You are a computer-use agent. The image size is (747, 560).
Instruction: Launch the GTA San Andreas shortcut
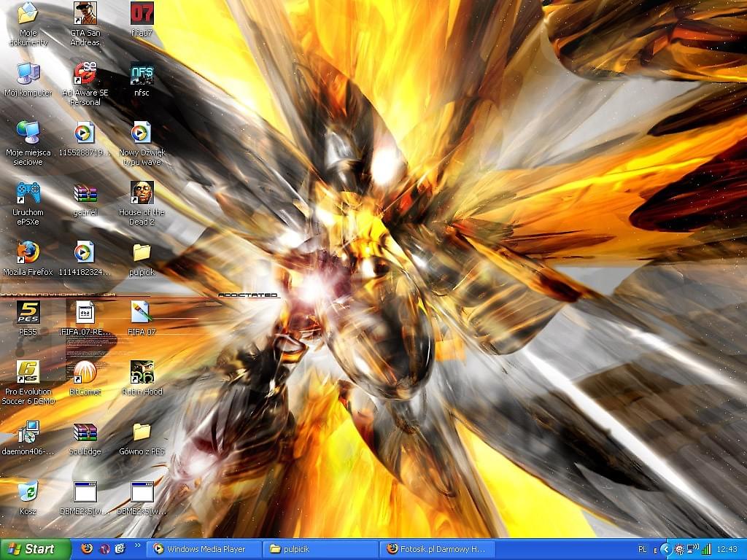[85, 24]
